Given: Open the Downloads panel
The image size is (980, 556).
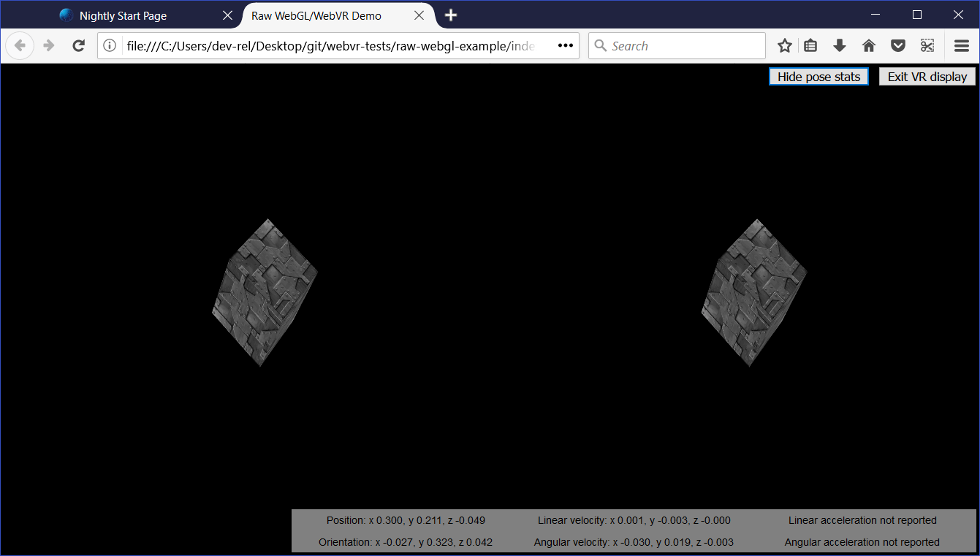Looking at the screenshot, I should pyautogui.click(x=839, y=45).
